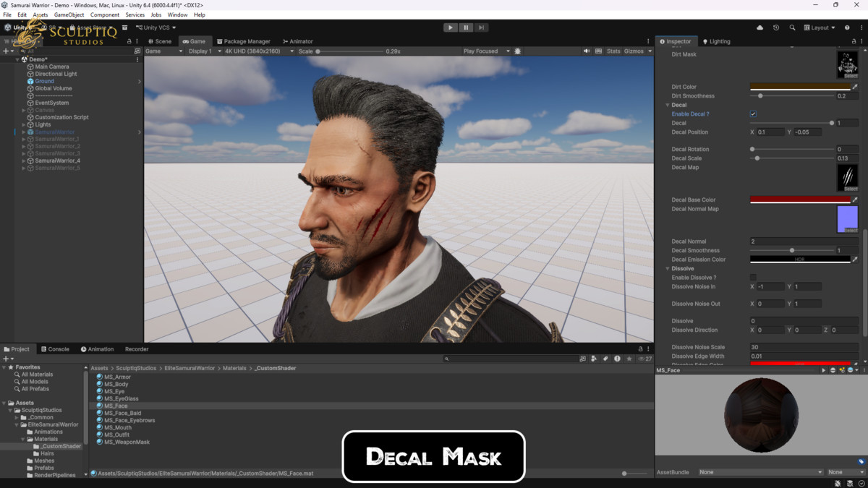Screen dimensions: 868x488
Task: Switch to the Console tab
Action: point(55,349)
